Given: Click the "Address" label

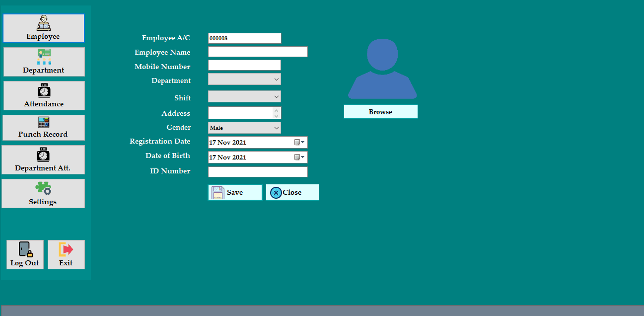Looking at the screenshot, I should pyautogui.click(x=176, y=113).
